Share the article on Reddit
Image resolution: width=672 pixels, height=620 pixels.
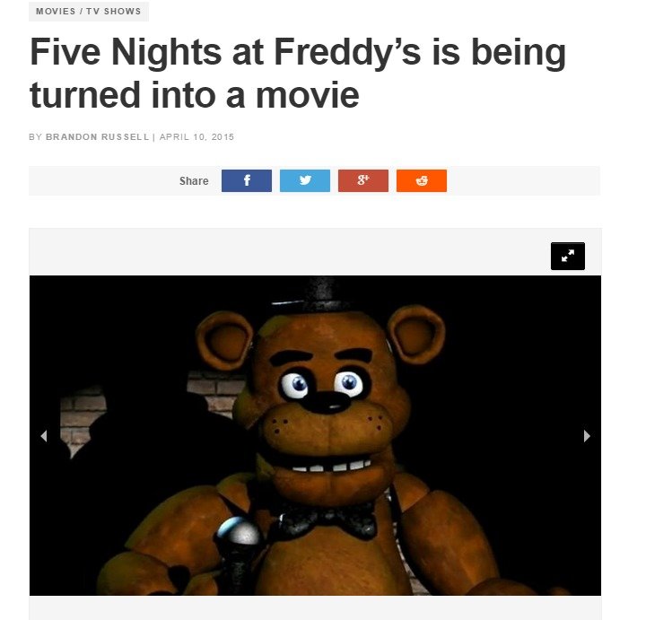422,180
